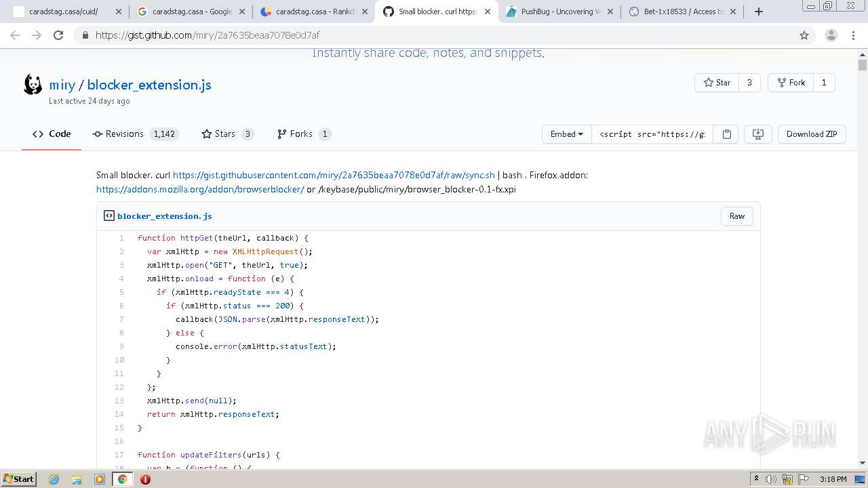Select the Code tab
Screen dimensions: 868x488
click(52, 134)
